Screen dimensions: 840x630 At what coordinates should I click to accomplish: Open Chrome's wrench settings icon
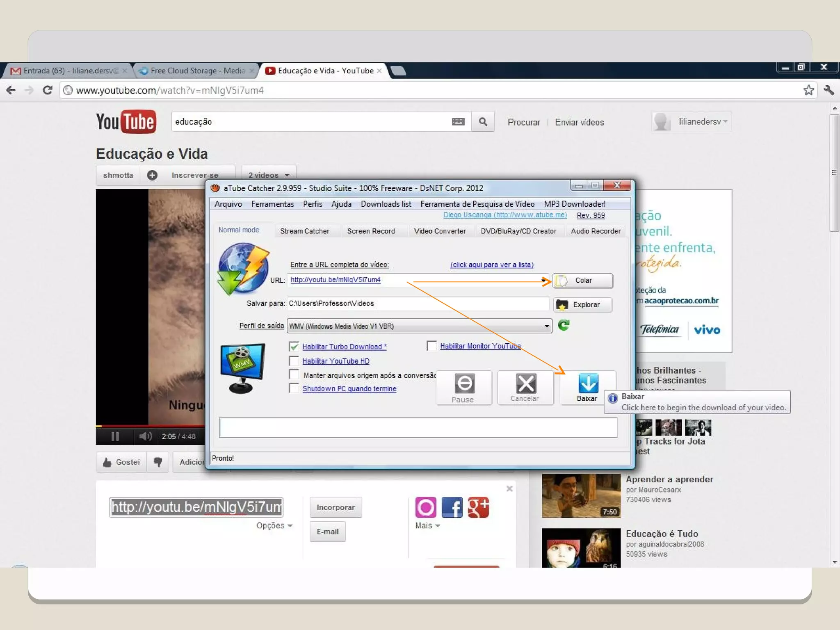828,90
